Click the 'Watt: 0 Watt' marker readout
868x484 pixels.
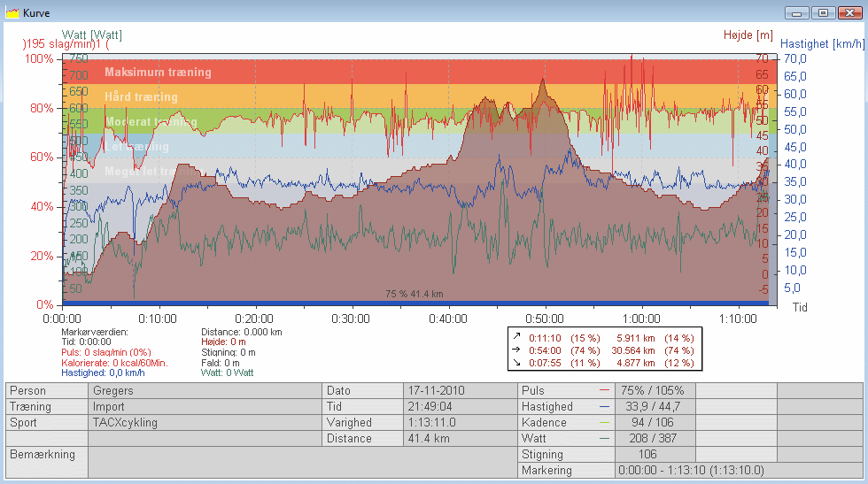(x=227, y=373)
